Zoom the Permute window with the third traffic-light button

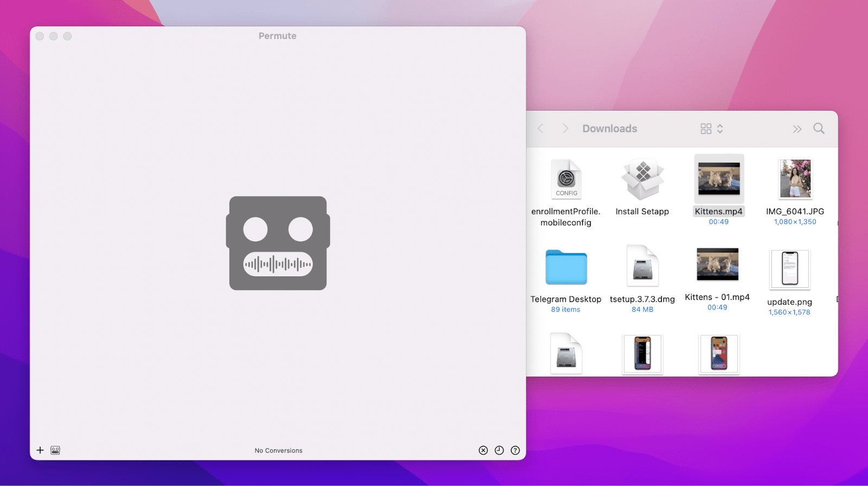(67, 36)
